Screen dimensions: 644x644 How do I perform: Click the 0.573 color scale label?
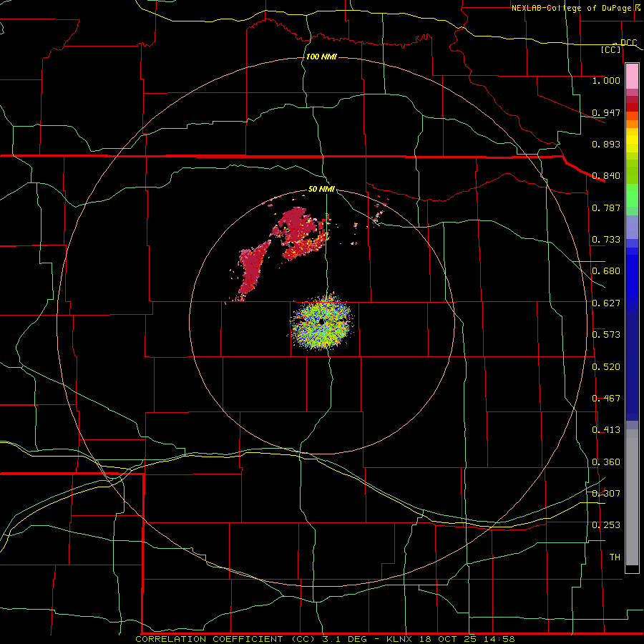pos(606,335)
